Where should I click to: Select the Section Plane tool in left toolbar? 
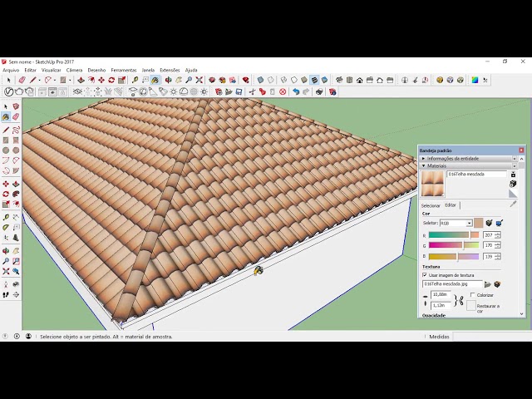[16, 295]
